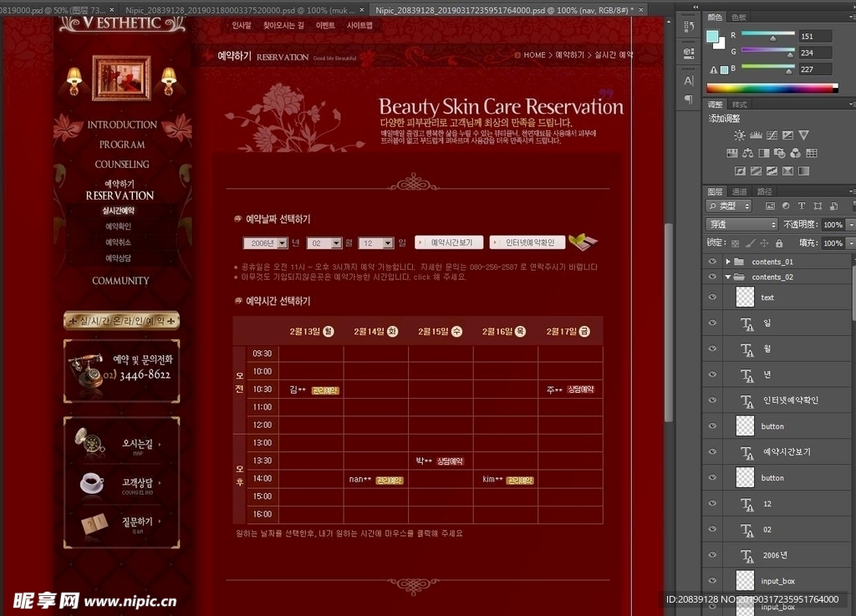
Task: Switch to the 色板 (Swatches) tab
Action: pos(739,17)
